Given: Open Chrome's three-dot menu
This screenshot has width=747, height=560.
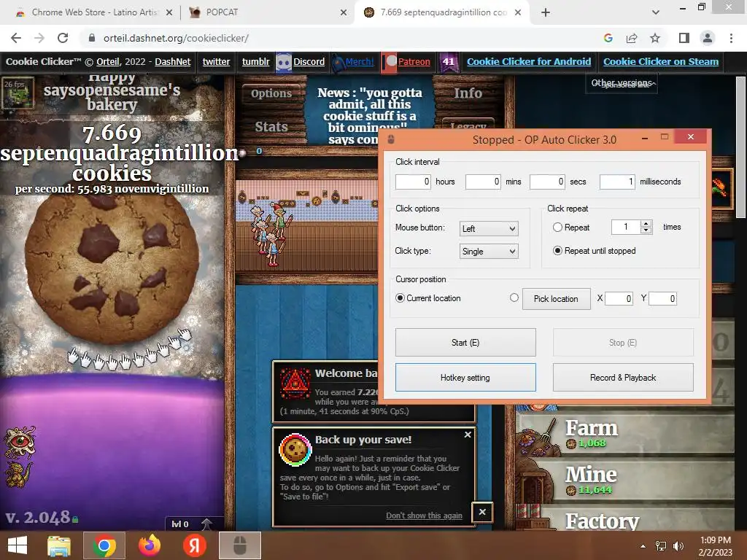Looking at the screenshot, I should pyautogui.click(x=731, y=38).
